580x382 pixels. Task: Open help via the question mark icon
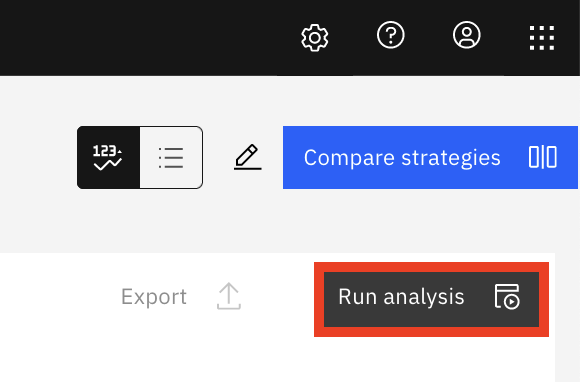pyautogui.click(x=391, y=35)
